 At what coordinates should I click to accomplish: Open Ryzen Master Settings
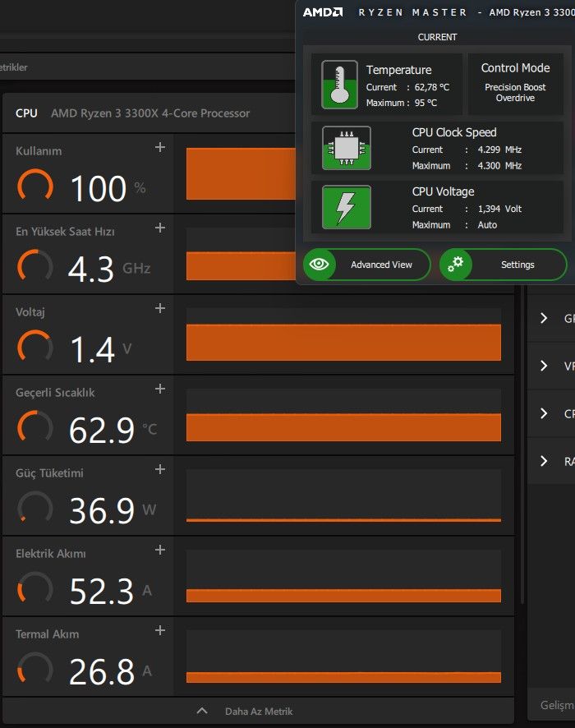pyautogui.click(x=504, y=265)
